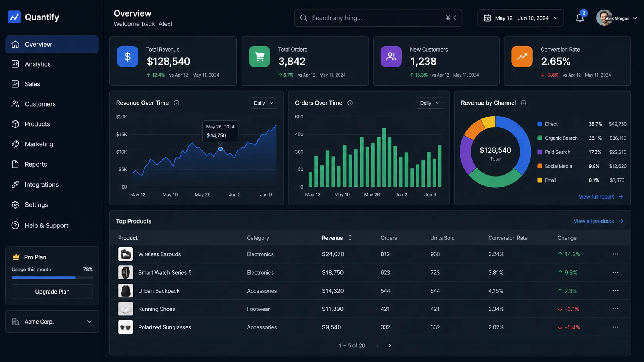Click the usage this month progress bar
The height and width of the screenshot is (362, 644).
point(52,277)
